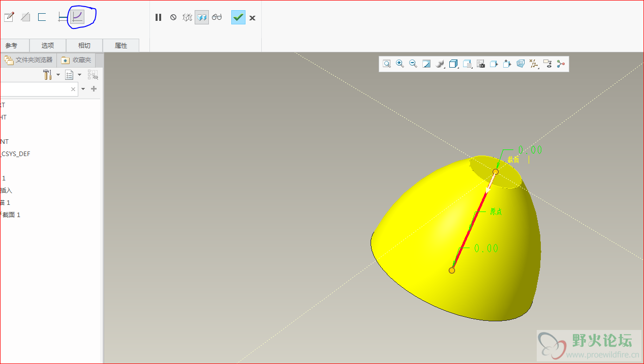Toggle the attached shaded preview mode
The width and height of the screenshot is (644, 364).
(202, 17)
